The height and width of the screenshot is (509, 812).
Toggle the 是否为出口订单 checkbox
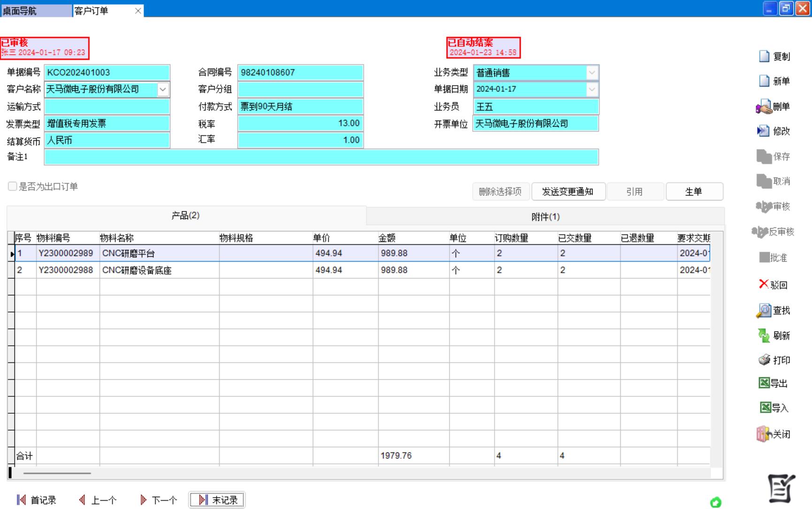point(13,187)
